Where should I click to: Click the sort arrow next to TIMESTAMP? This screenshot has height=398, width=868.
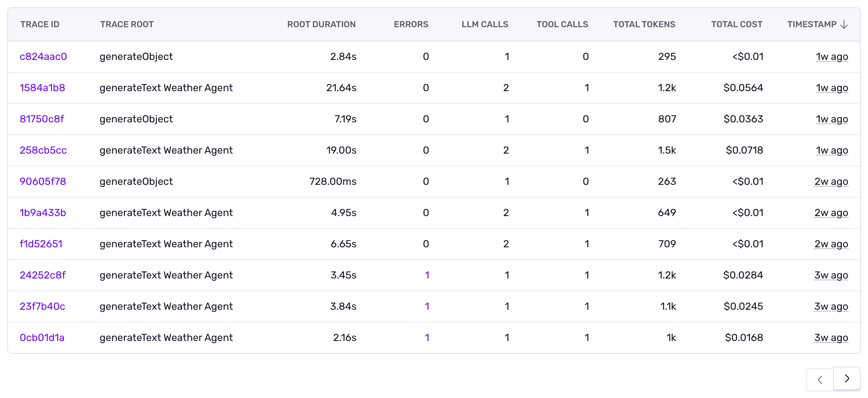pos(844,24)
